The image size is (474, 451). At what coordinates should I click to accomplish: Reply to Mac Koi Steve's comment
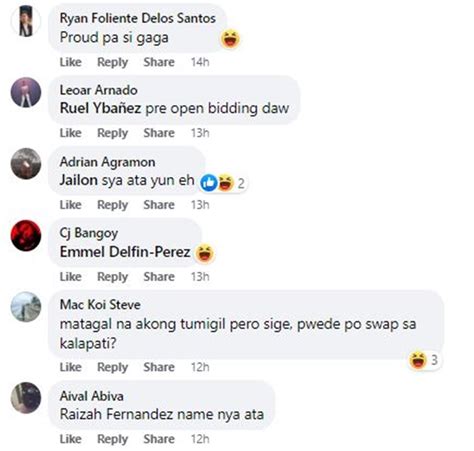pyautogui.click(x=113, y=367)
